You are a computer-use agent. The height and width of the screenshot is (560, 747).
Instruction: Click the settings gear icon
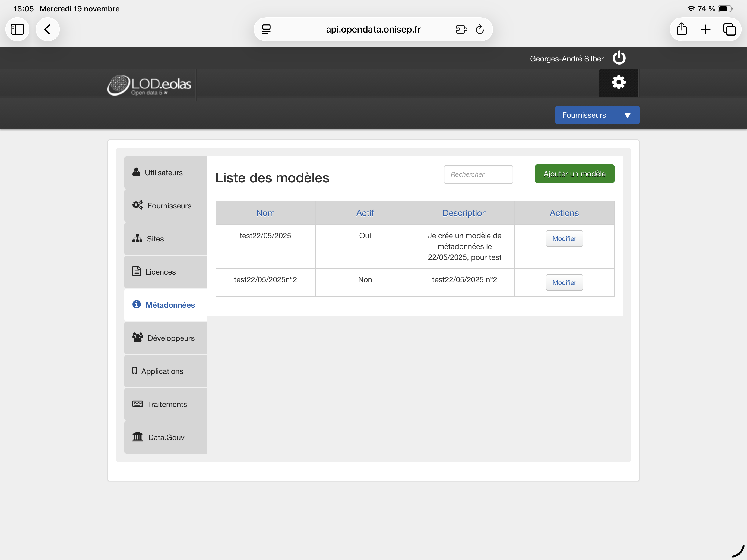click(618, 83)
